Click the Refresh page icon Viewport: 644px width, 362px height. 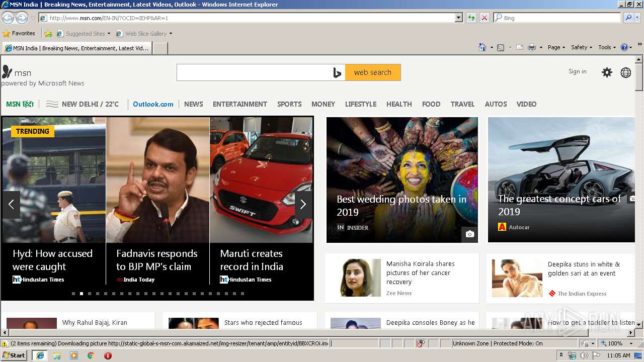[x=471, y=18]
